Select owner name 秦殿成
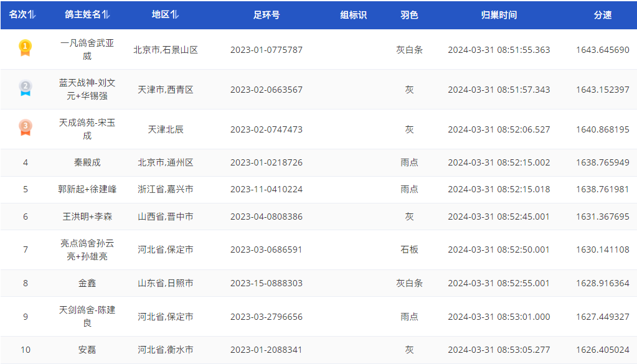This screenshot has width=637, height=364. (x=87, y=162)
